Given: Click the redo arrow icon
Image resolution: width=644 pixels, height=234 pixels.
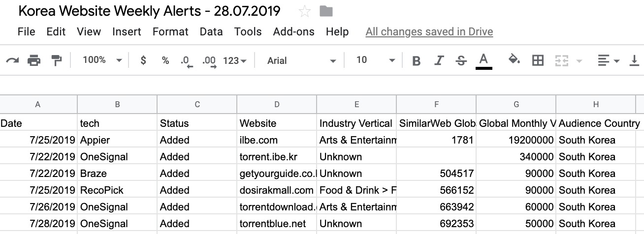Looking at the screenshot, I should tap(12, 60).
